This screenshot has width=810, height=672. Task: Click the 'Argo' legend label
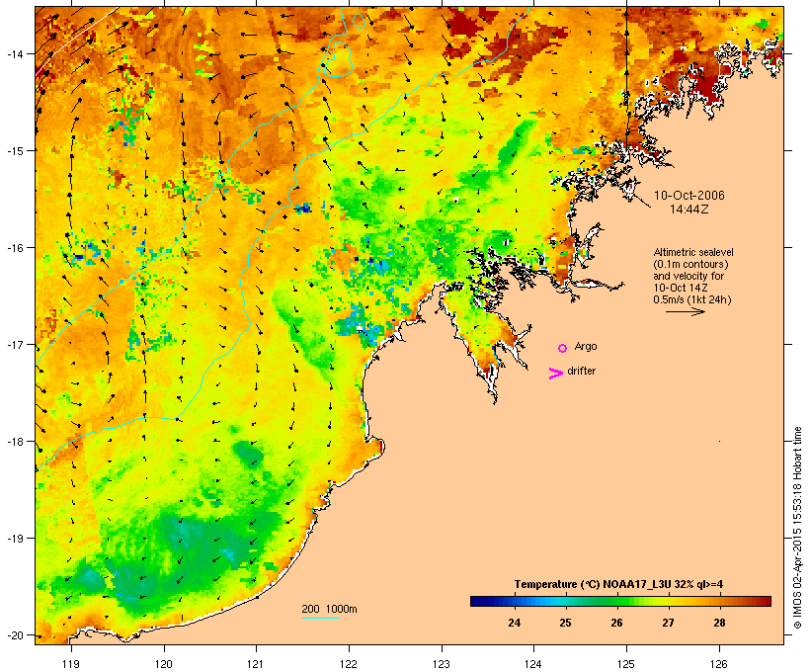coord(586,346)
